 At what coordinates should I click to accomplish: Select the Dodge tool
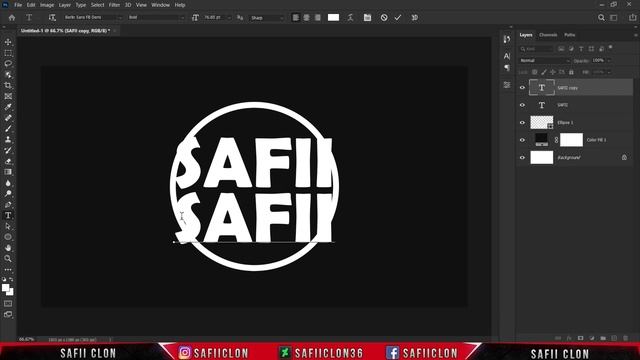(8, 193)
